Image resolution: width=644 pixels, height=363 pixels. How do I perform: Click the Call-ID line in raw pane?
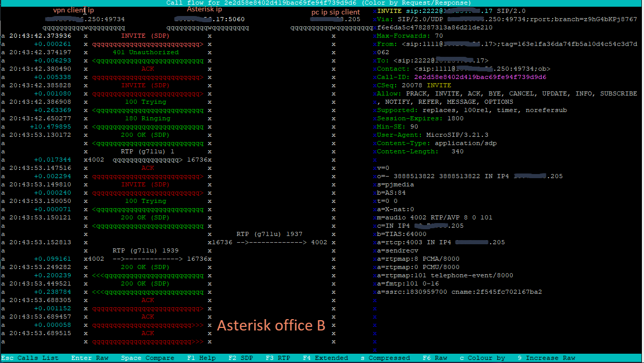(x=461, y=77)
